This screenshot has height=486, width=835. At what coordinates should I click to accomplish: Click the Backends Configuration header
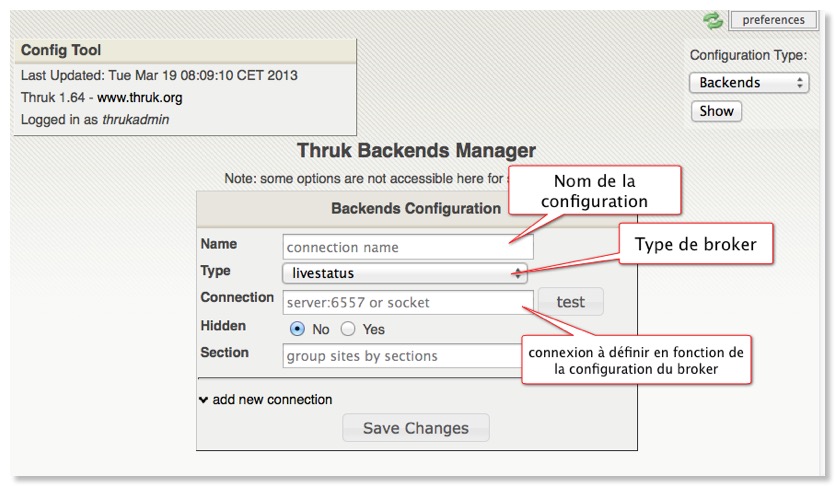coord(416,208)
